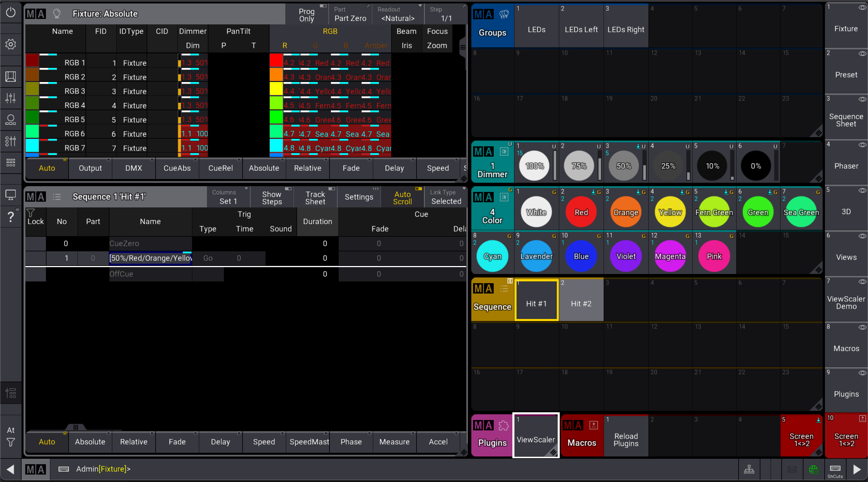This screenshot has width=868, height=482.
Task: Click the lightbulb icon in Fixture sheet title
Action: pyautogui.click(x=57, y=14)
